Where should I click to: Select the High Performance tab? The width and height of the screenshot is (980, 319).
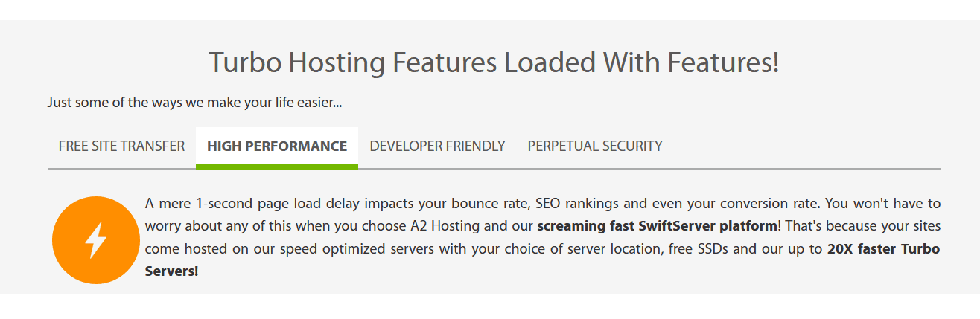(x=277, y=146)
